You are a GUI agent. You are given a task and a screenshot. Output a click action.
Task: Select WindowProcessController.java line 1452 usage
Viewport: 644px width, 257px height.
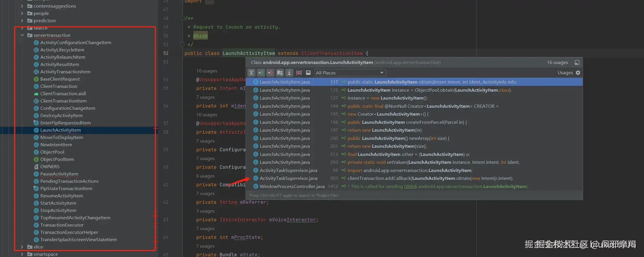(x=414, y=187)
